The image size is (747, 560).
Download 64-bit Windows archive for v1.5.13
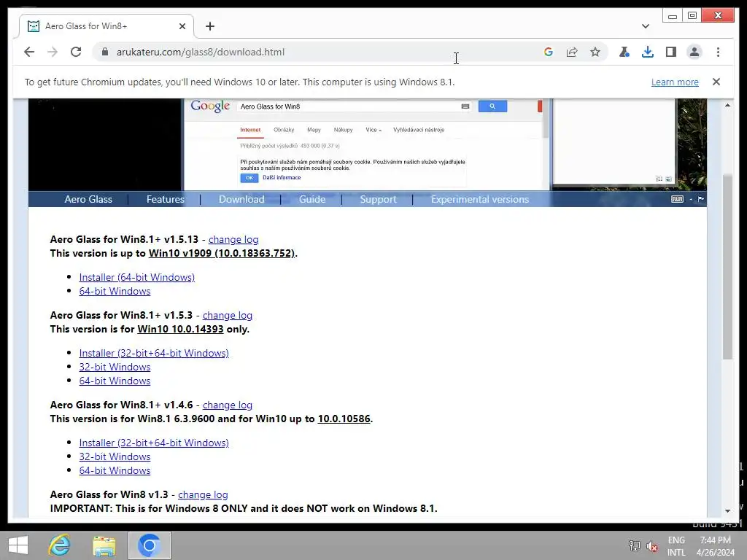click(x=115, y=291)
